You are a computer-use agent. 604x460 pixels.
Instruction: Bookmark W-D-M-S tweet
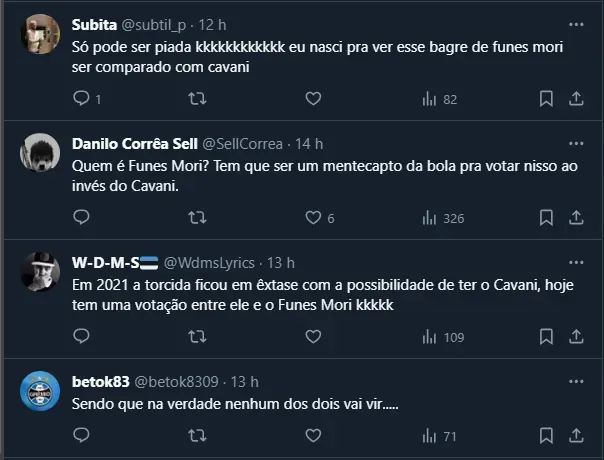coord(546,337)
